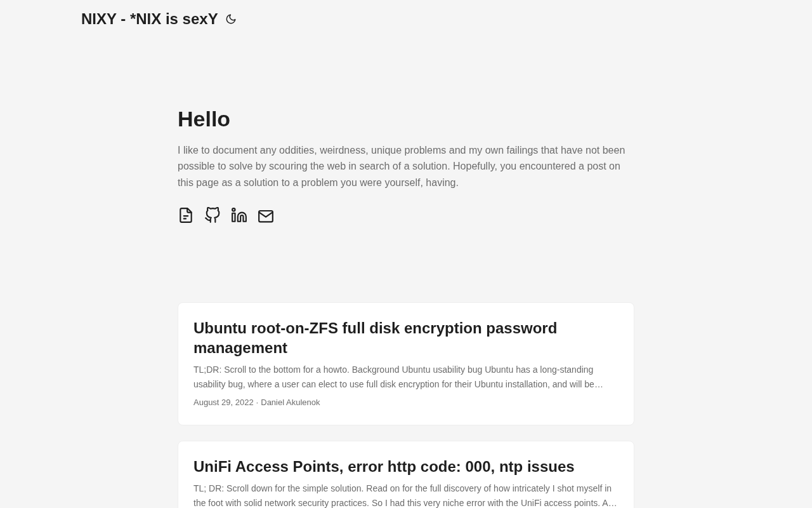Click the Ubuntu post excerpt starting with TL;DR
812x508 pixels.
(x=393, y=370)
